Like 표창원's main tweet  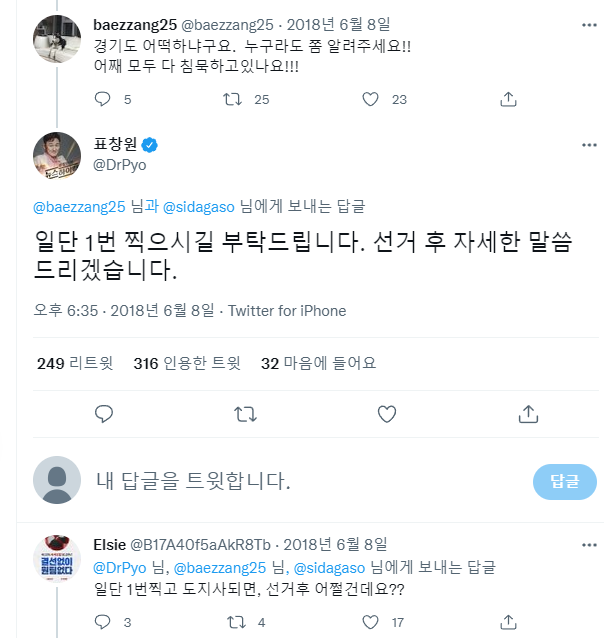385,413
